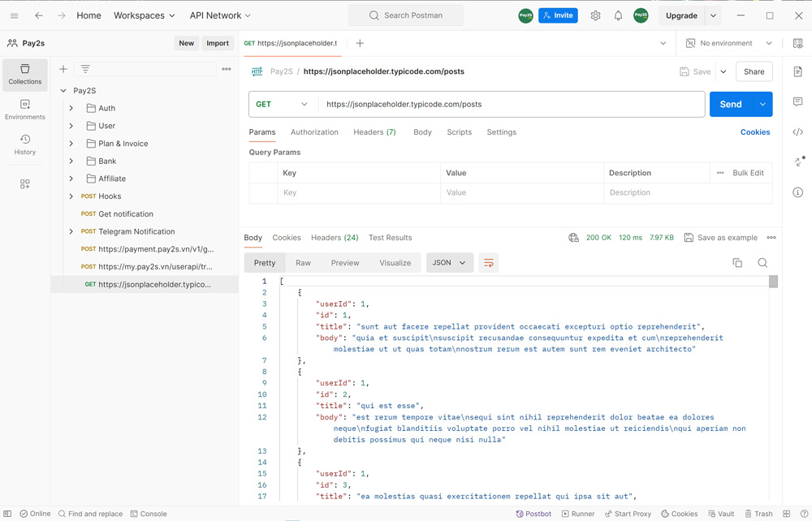Image resolution: width=812 pixels, height=521 pixels.
Task: Open the configure workspace sidebar icon
Action: 25,183
